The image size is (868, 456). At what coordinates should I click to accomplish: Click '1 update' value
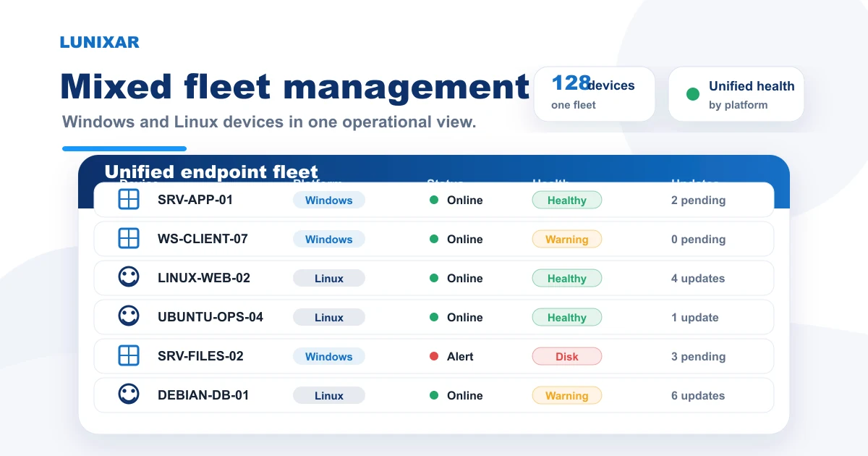(x=695, y=318)
